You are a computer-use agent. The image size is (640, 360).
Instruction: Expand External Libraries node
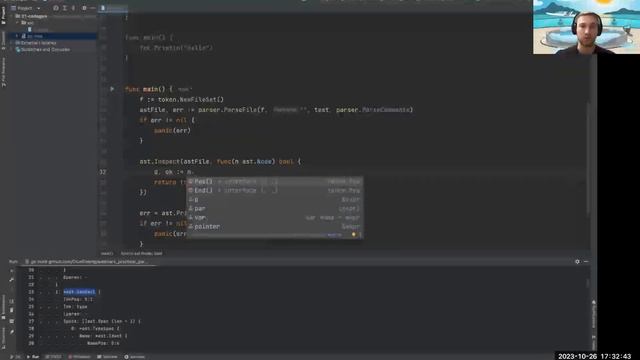point(12,43)
